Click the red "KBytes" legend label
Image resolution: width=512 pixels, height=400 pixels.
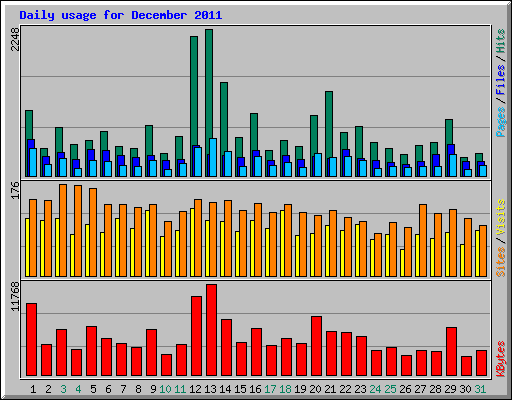coord(501,359)
